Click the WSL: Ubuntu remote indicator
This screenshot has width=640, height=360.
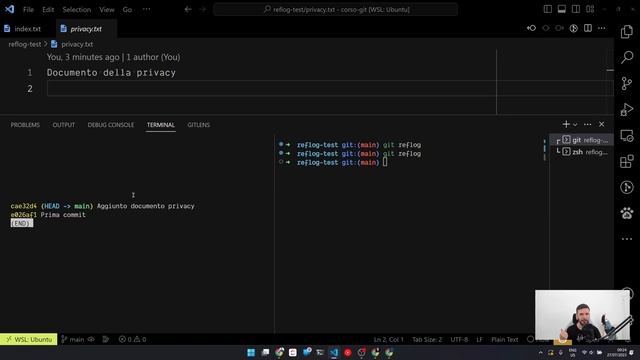click(x=29, y=339)
